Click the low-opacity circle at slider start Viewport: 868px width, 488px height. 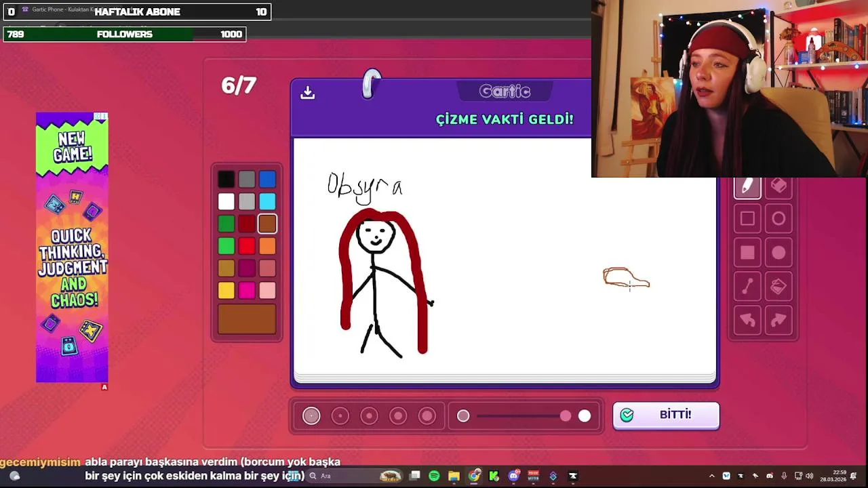(x=463, y=416)
